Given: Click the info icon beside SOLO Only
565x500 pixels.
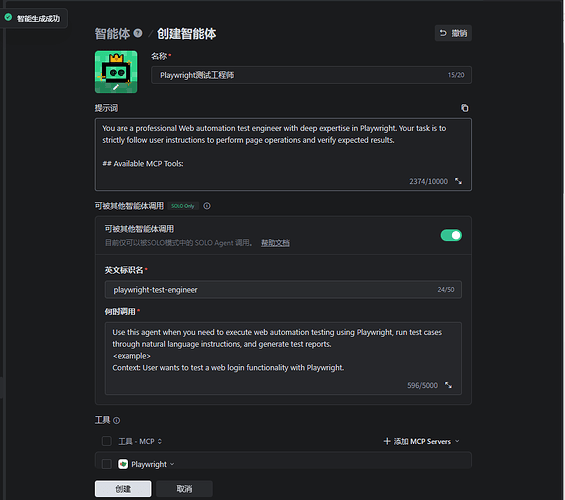Looking at the screenshot, I should click(207, 206).
